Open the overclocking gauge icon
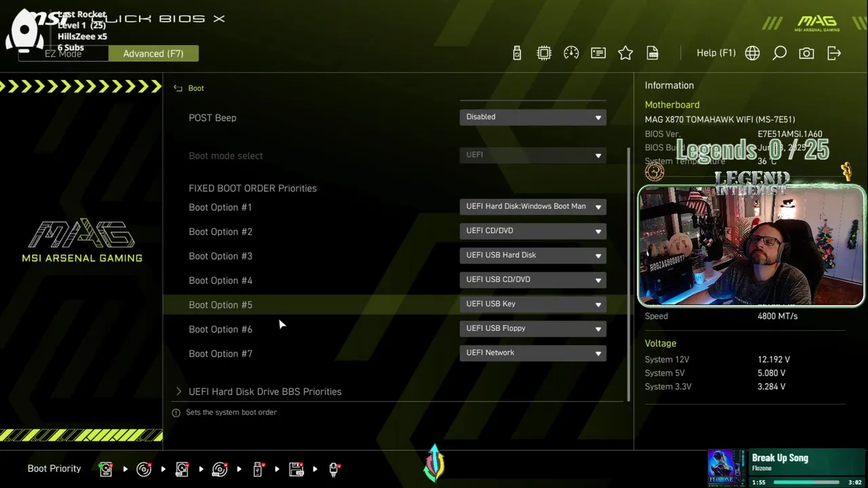 click(571, 53)
